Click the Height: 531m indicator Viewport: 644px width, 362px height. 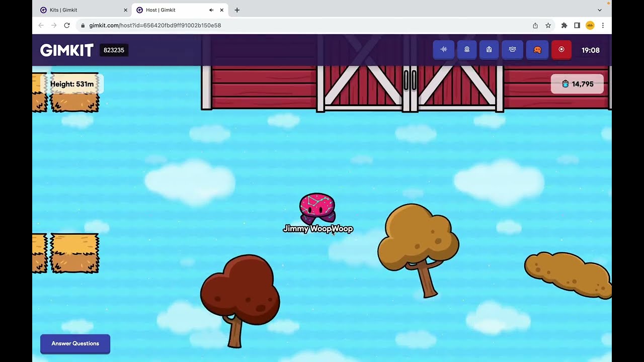[72, 84]
